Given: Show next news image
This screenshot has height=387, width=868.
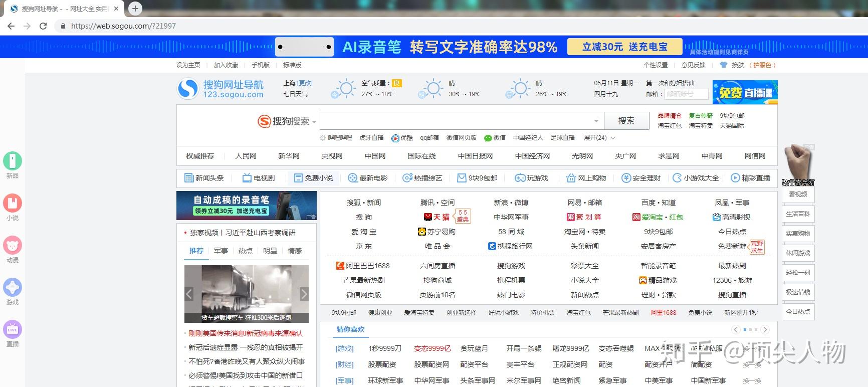Looking at the screenshot, I should (x=304, y=294).
